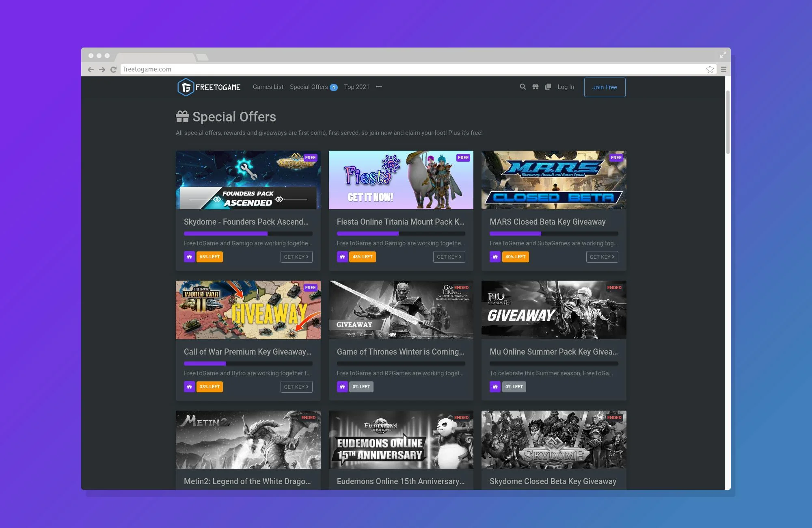812x528 pixels.
Task: Click the MARS Closed Beta progress bar
Action: (554, 234)
